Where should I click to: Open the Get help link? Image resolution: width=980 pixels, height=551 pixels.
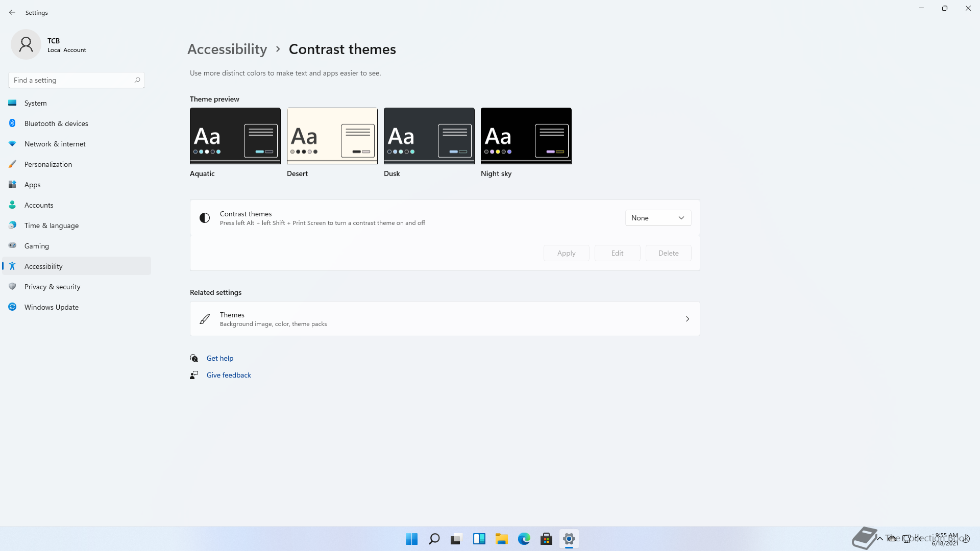click(220, 358)
